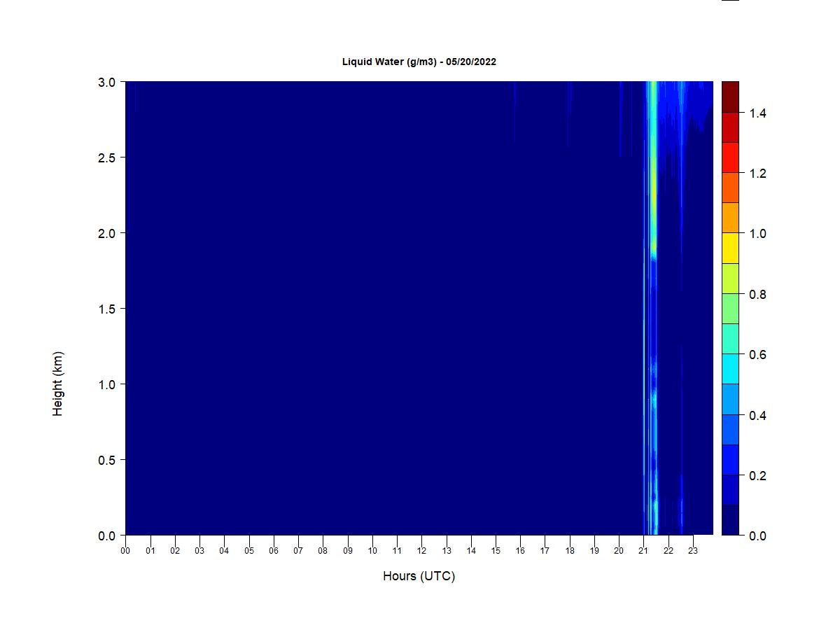
Task: Click the hour tick label "19"
Action: [x=594, y=551]
